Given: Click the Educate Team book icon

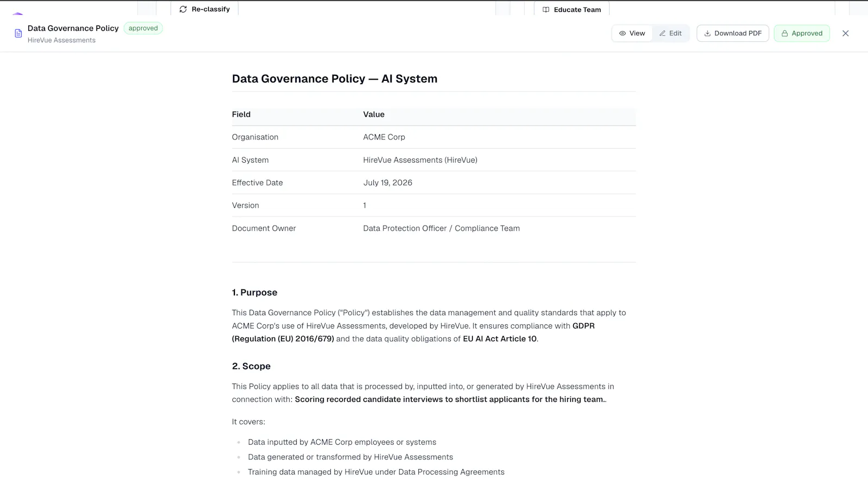Looking at the screenshot, I should pos(546,10).
